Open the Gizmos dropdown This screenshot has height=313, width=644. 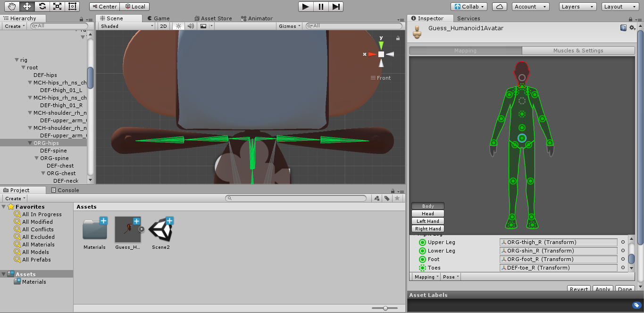[x=290, y=26]
